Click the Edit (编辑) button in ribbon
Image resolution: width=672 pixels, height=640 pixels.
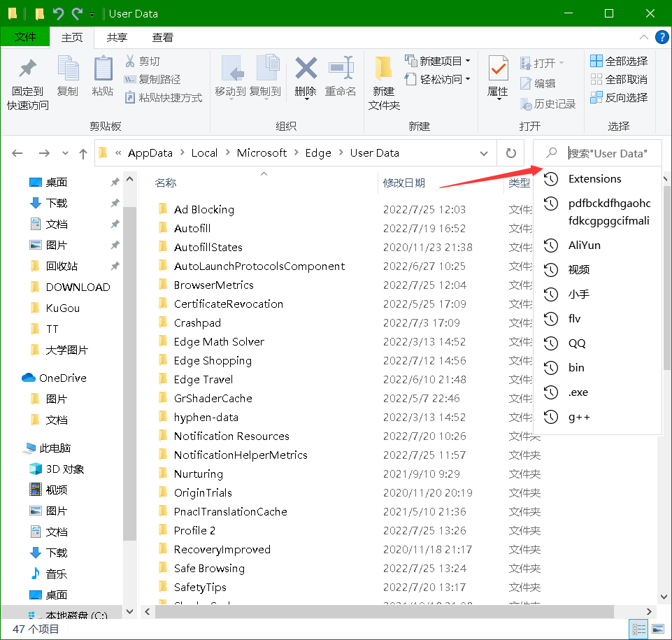point(538,84)
